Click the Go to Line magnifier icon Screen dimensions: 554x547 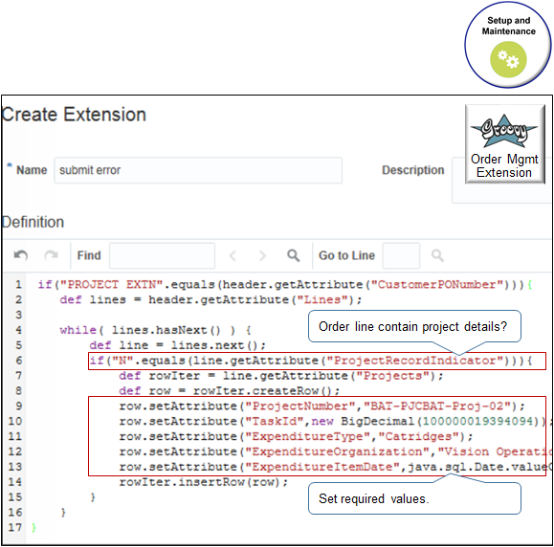pyautogui.click(x=437, y=255)
